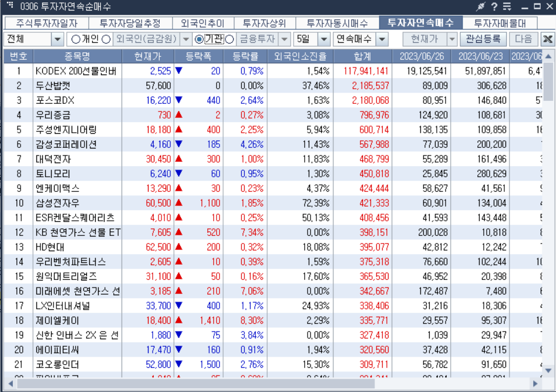The width and height of the screenshot is (556, 392).
Task: Select the 삼성전자우 row
Action: (273, 203)
